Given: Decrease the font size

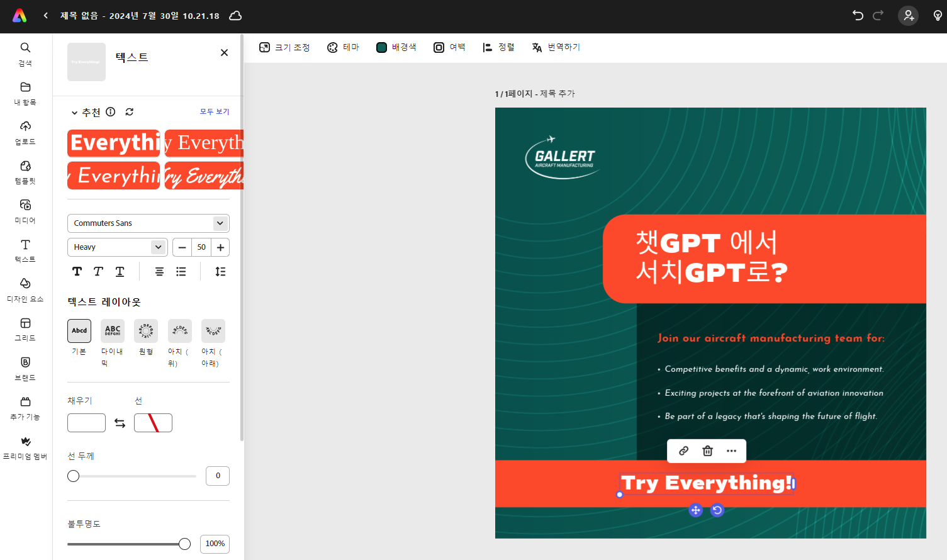Looking at the screenshot, I should pos(182,247).
